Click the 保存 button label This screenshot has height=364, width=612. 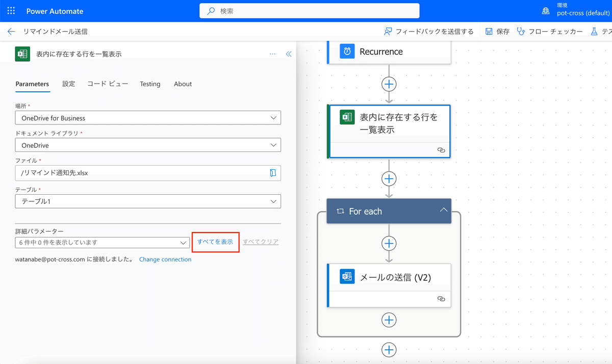(503, 32)
